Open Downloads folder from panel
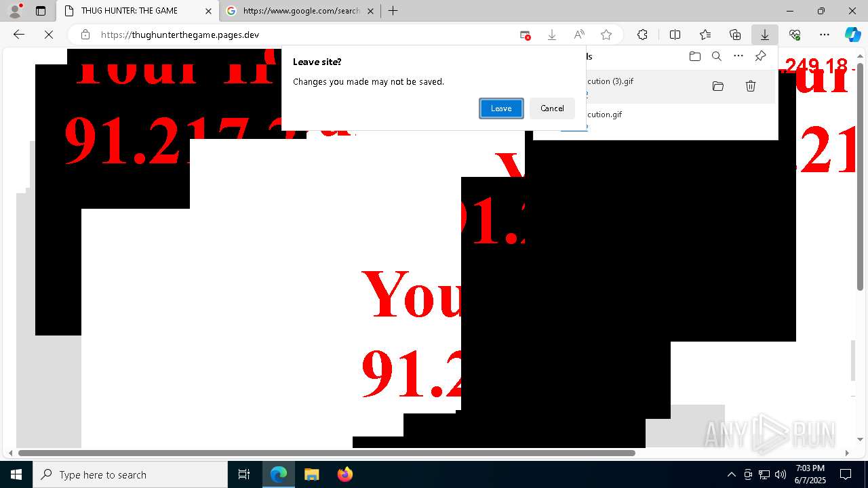Screen dimensions: 868x488 coord(694,56)
